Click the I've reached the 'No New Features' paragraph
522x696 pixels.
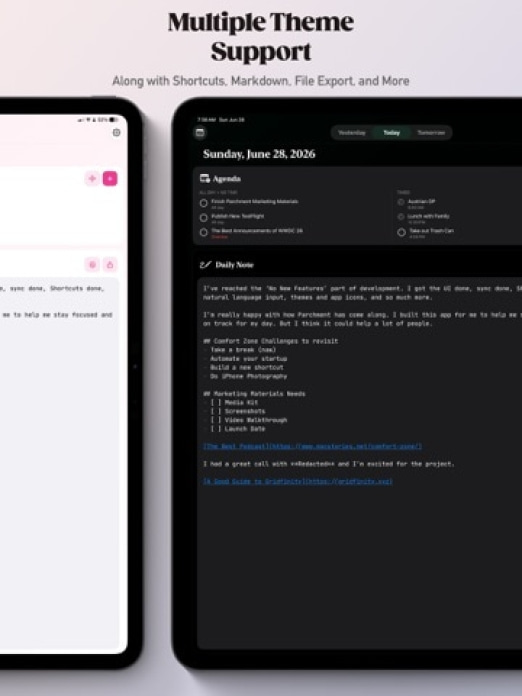click(362, 293)
